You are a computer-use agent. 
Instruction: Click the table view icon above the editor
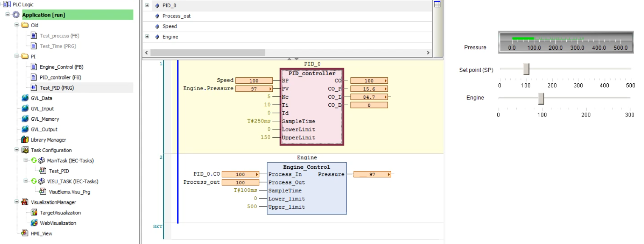pos(437,4)
